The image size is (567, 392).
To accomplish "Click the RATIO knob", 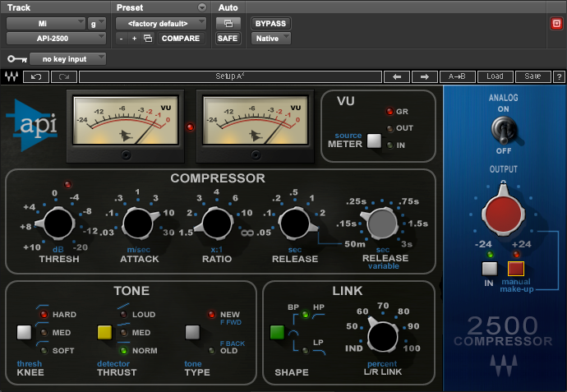I will click(217, 224).
